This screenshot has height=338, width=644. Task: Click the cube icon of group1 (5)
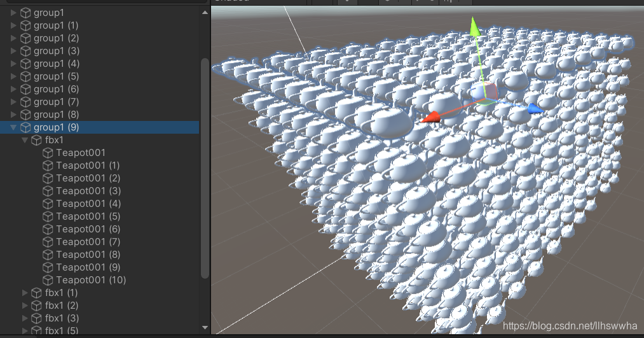click(x=25, y=76)
